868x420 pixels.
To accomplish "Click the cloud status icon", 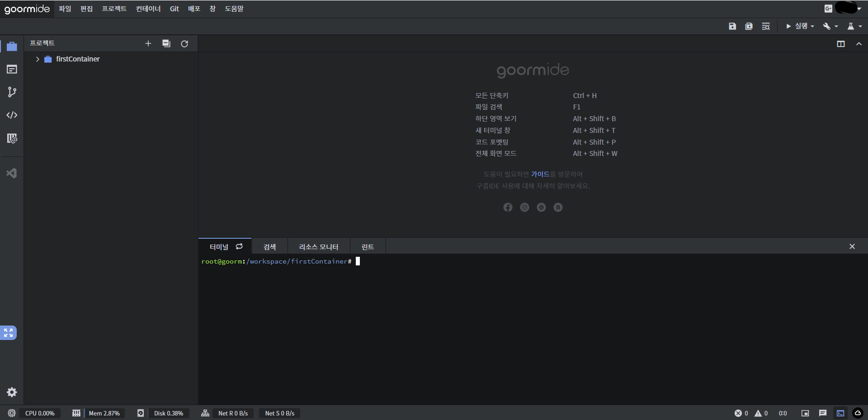I will click(858, 413).
